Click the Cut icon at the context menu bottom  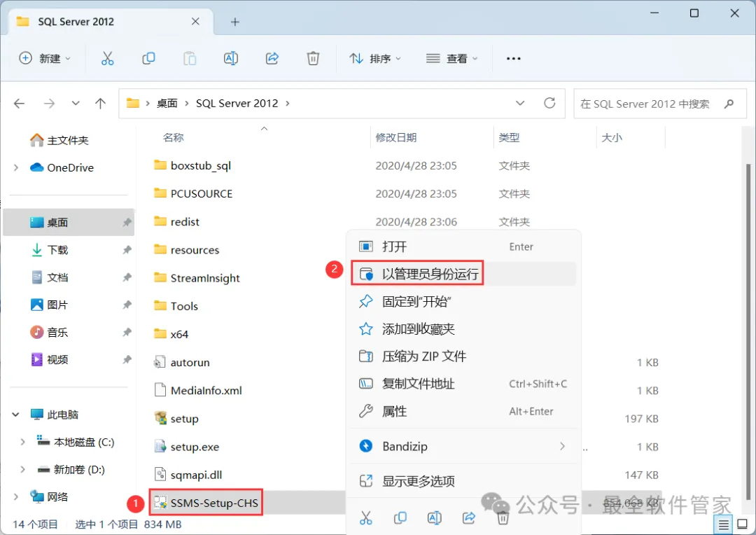(366, 518)
